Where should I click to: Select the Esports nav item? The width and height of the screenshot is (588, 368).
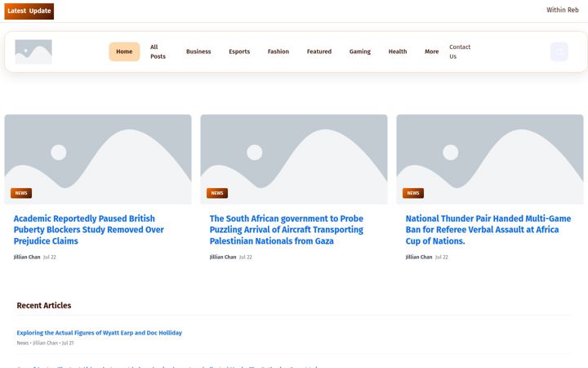click(x=239, y=52)
